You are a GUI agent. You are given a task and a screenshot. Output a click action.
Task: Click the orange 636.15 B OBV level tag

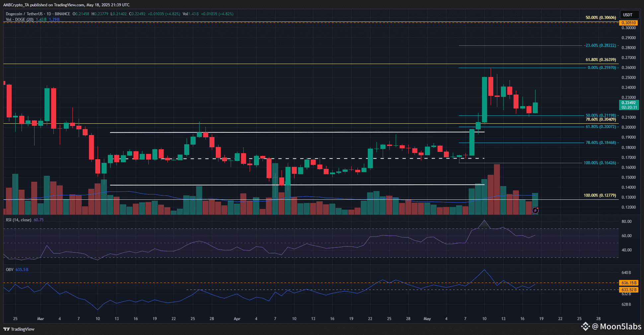click(x=629, y=283)
